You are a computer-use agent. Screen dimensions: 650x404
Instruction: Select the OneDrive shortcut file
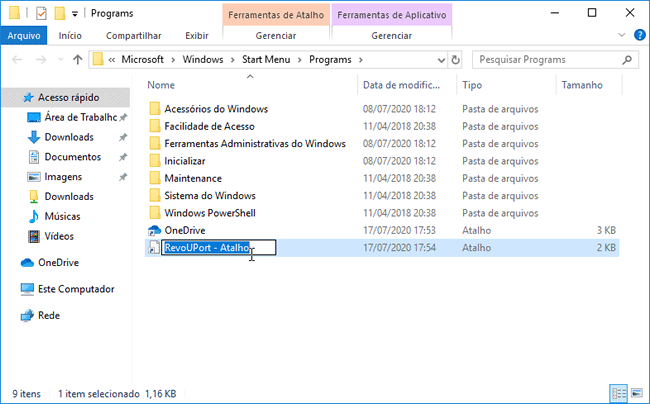[x=184, y=230]
